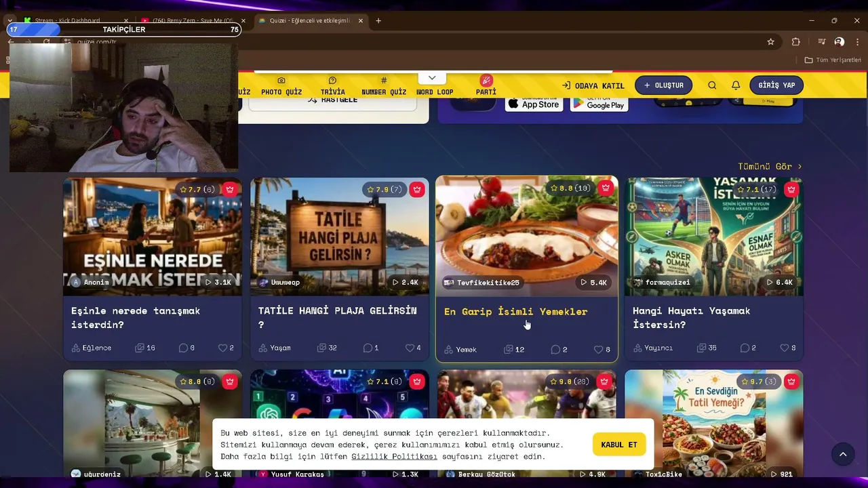
Task: Click the scroll-to-top arrow button
Action: [843, 454]
